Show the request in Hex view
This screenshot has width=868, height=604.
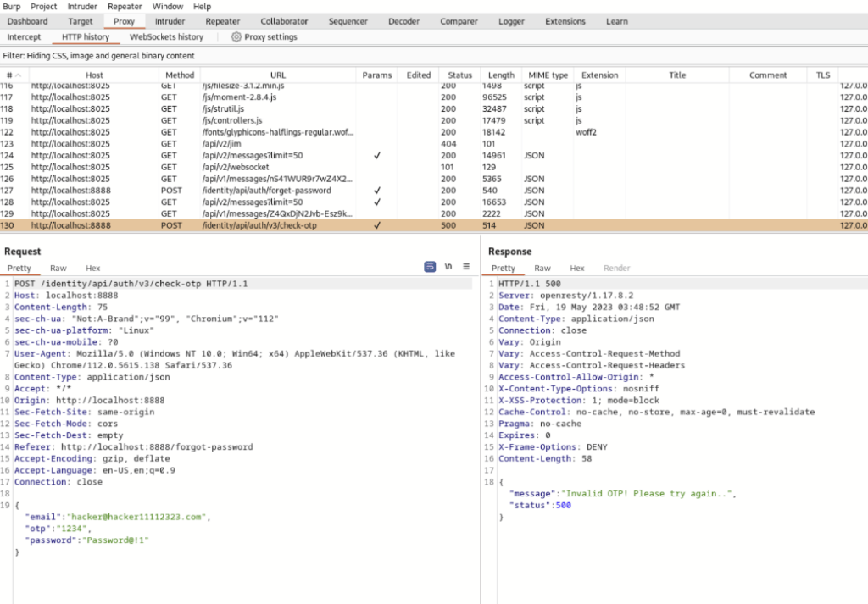pos(92,268)
